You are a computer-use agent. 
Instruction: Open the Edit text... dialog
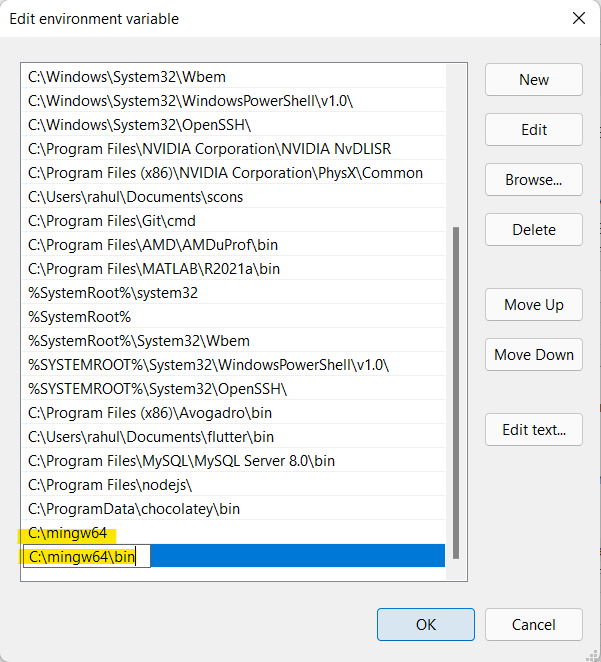(533, 430)
